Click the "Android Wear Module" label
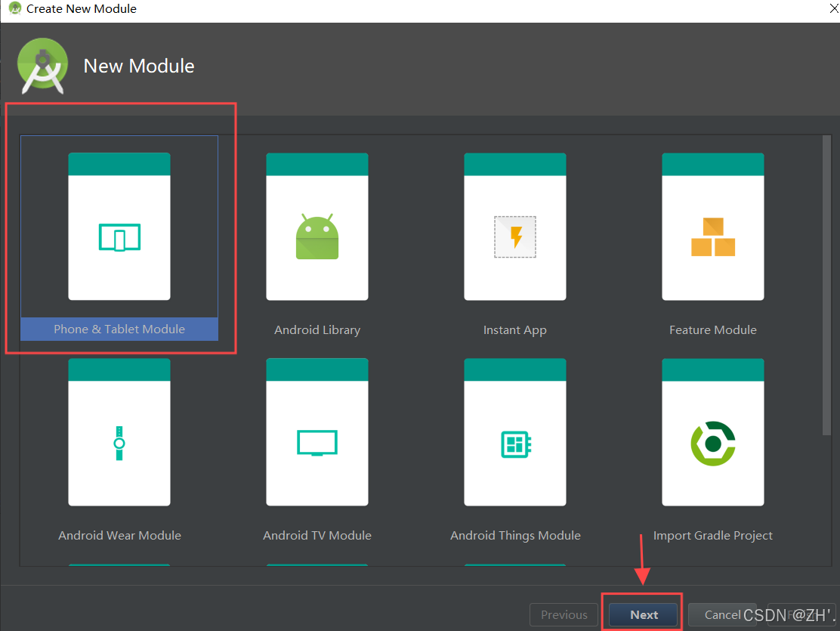840x631 pixels. pyautogui.click(x=119, y=535)
